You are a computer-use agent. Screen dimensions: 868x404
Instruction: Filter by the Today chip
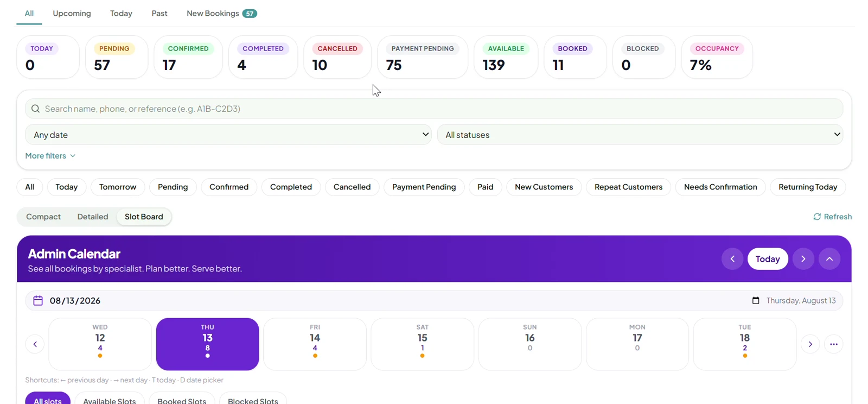point(67,187)
